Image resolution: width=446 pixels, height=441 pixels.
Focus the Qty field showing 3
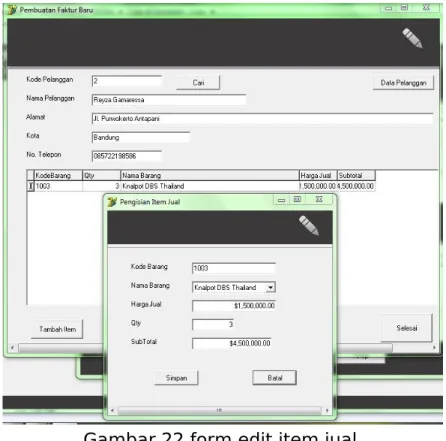coord(213,324)
